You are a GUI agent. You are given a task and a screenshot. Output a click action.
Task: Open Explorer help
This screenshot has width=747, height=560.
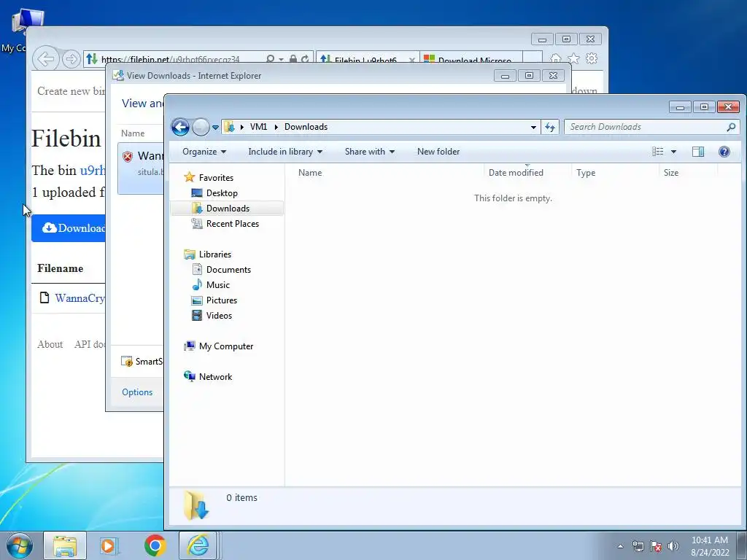pyautogui.click(x=724, y=152)
